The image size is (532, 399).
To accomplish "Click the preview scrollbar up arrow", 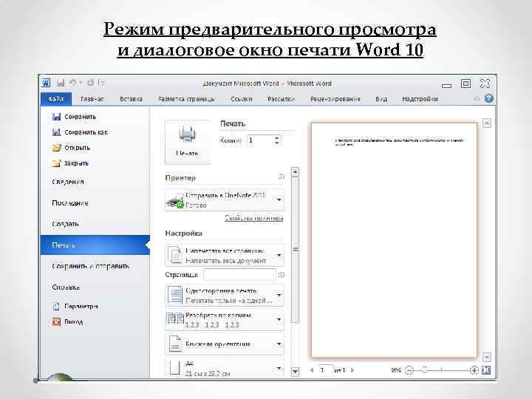I will point(487,123).
